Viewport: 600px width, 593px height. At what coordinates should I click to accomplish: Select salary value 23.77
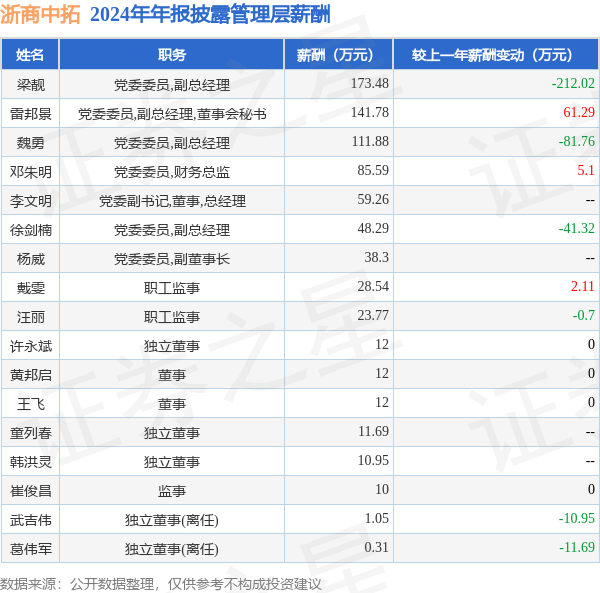pyautogui.click(x=373, y=316)
